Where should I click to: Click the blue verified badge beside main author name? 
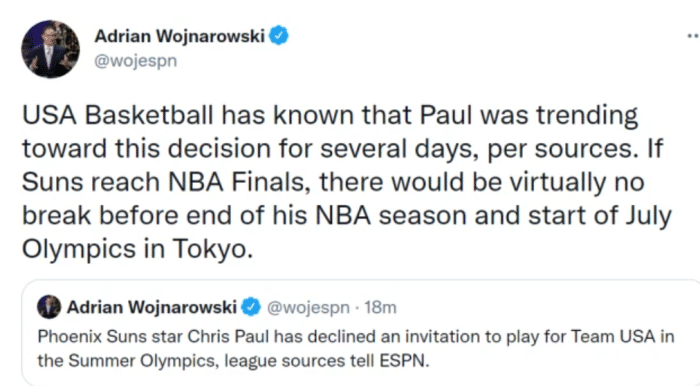279,36
